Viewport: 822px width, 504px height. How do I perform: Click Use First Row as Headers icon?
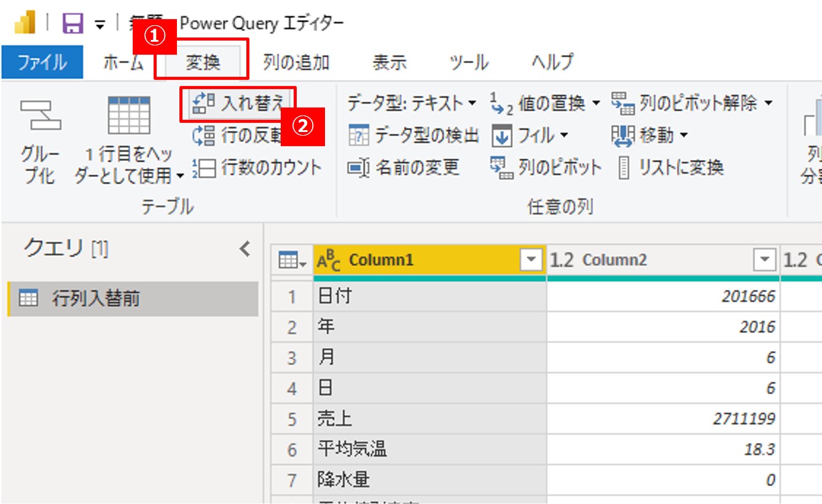pos(128,115)
